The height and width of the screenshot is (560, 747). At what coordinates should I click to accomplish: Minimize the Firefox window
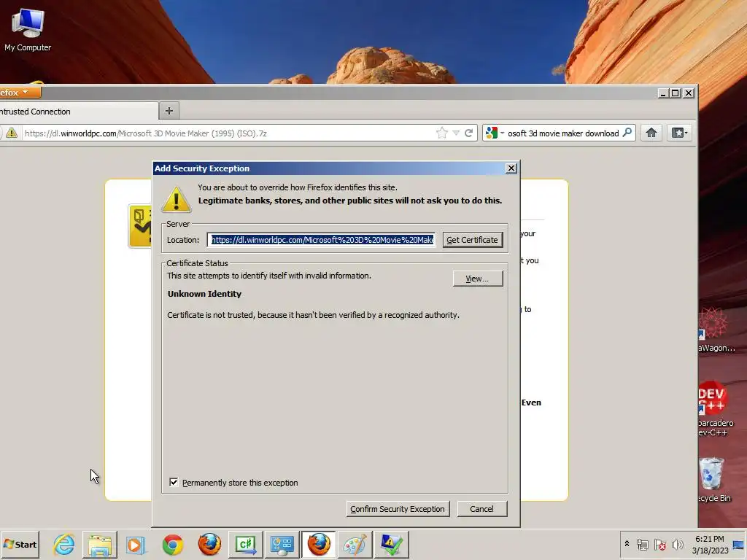coord(663,93)
